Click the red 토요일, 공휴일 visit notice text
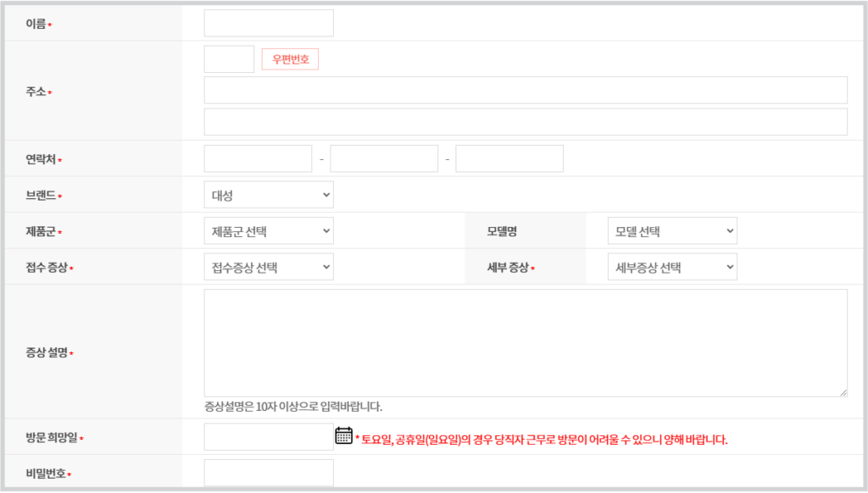This screenshot has width=868, height=493. [x=542, y=440]
